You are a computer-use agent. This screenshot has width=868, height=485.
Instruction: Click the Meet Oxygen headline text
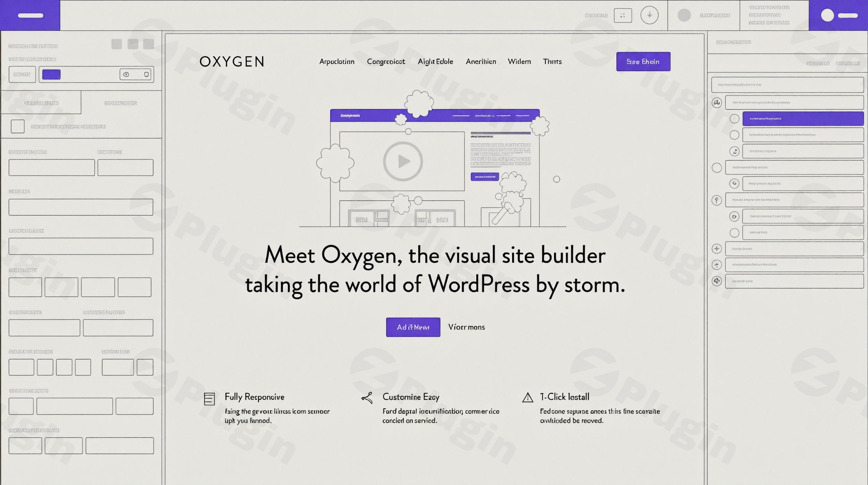(435, 271)
